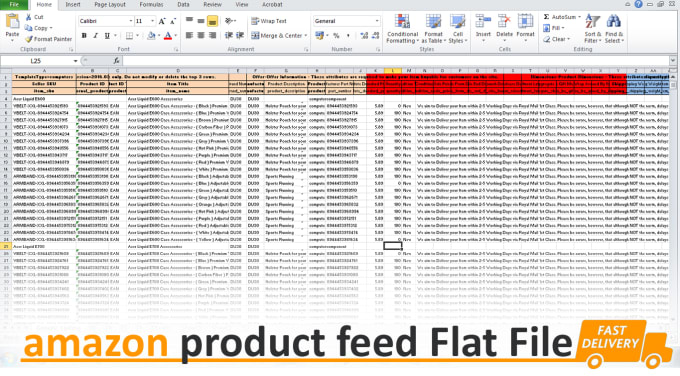Expand the Copy options arrow
The width and height of the screenshot is (680, 376).
51,28
